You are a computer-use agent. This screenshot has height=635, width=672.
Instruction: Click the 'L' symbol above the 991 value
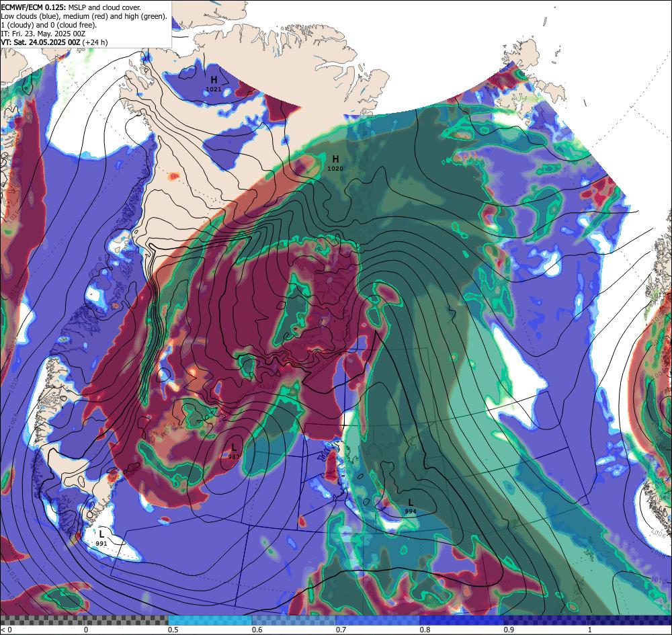[x=101, y=534]
